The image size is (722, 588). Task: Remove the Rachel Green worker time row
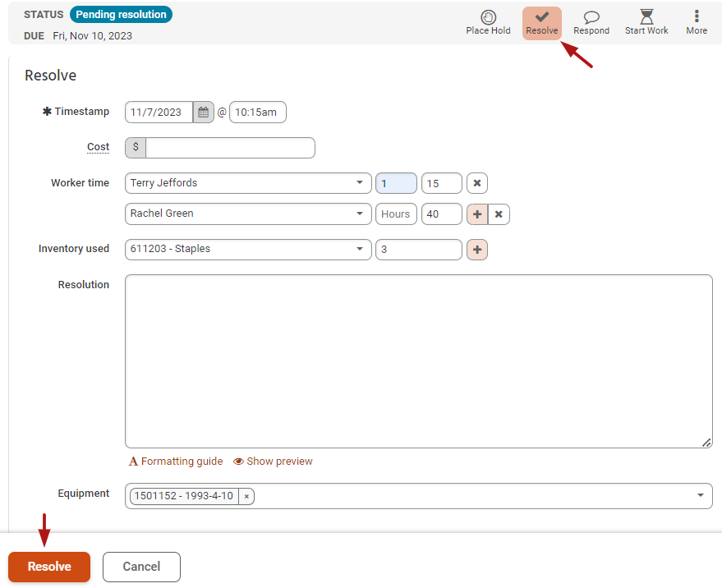499,214
